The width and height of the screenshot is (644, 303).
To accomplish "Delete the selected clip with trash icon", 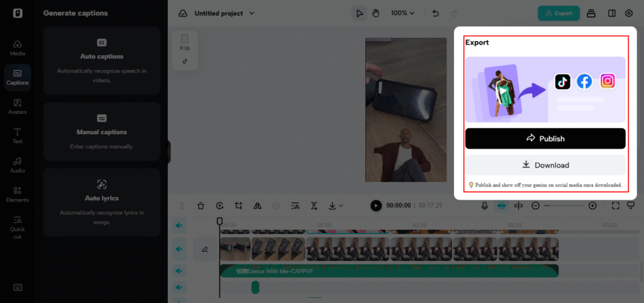I will [201, 205].
